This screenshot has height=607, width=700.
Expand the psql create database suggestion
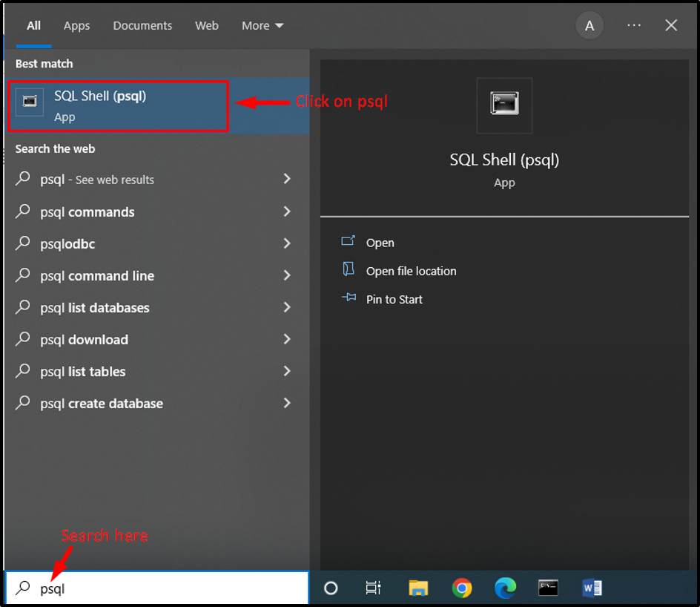[x=287, y=403]
